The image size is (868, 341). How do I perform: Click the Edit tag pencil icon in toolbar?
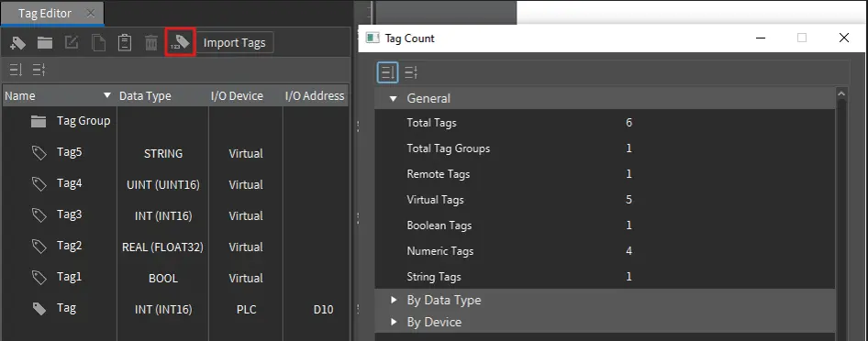pyautogui.click(x=72, y=43)
